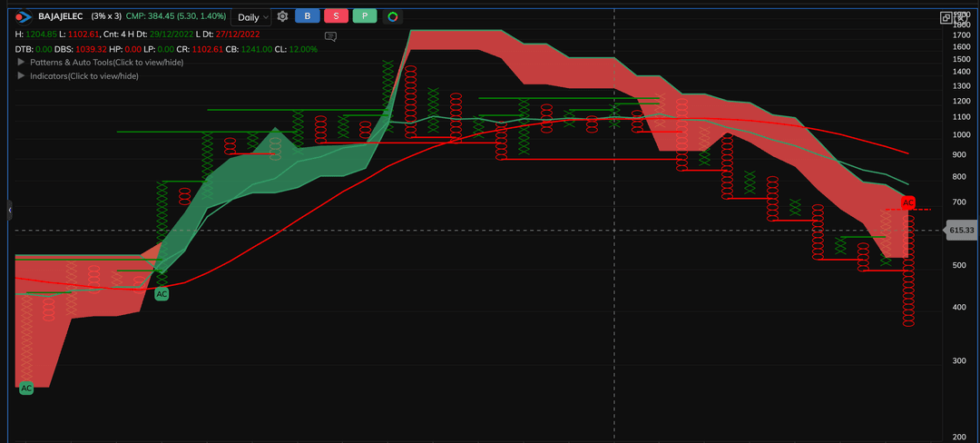Expand the collapsed left side panel handle
980x443 pixels.
point(10,210)
